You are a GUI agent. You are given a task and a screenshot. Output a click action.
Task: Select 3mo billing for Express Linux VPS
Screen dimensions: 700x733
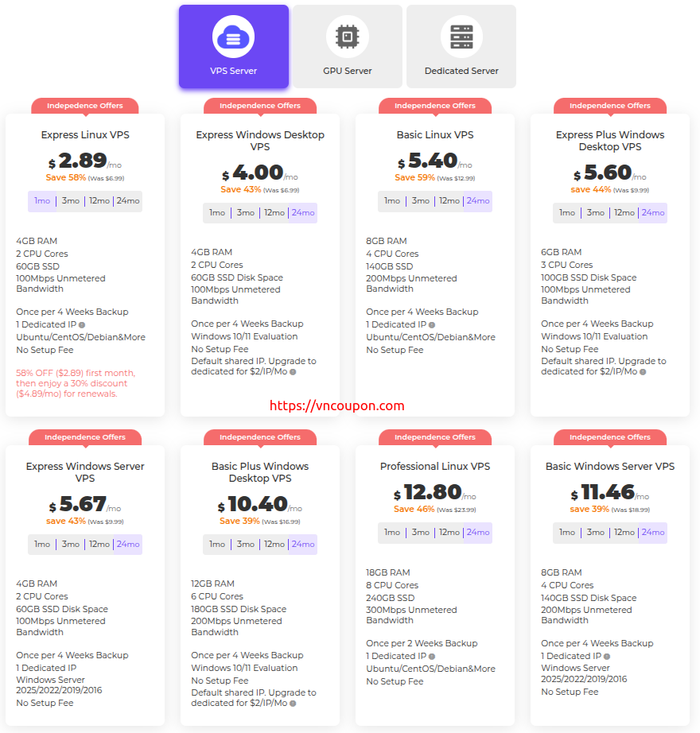tap(71, 201)
